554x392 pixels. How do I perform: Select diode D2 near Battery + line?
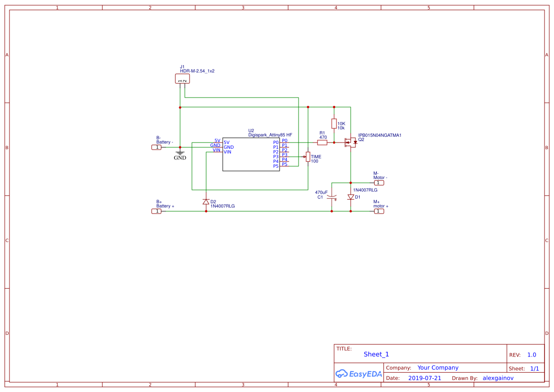(x=206, y=201)
